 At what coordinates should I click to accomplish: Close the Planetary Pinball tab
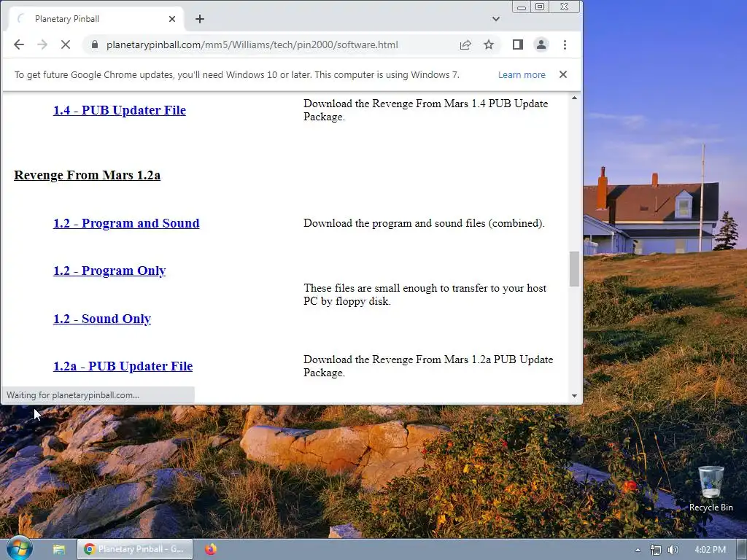pyautogui.click(x=172, y=19)
